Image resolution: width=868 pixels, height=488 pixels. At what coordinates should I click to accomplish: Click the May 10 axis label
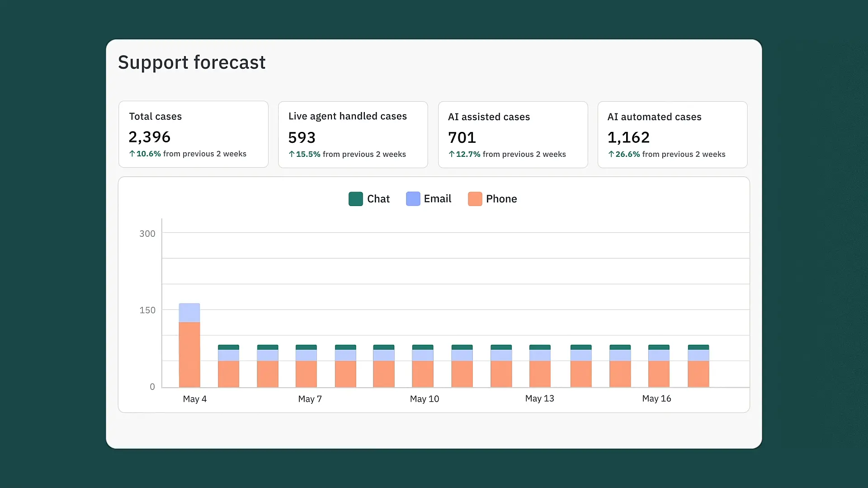424,399
